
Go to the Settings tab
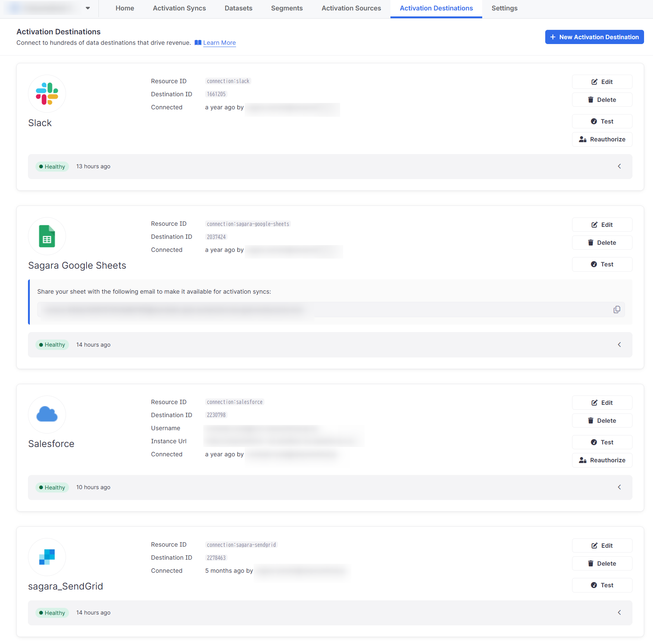[x=504, y=8]
